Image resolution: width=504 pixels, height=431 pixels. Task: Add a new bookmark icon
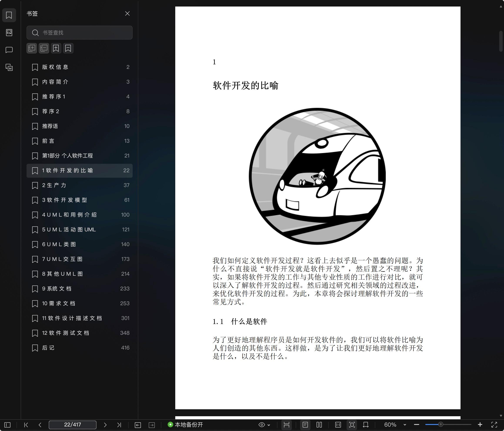coord(56,48)
